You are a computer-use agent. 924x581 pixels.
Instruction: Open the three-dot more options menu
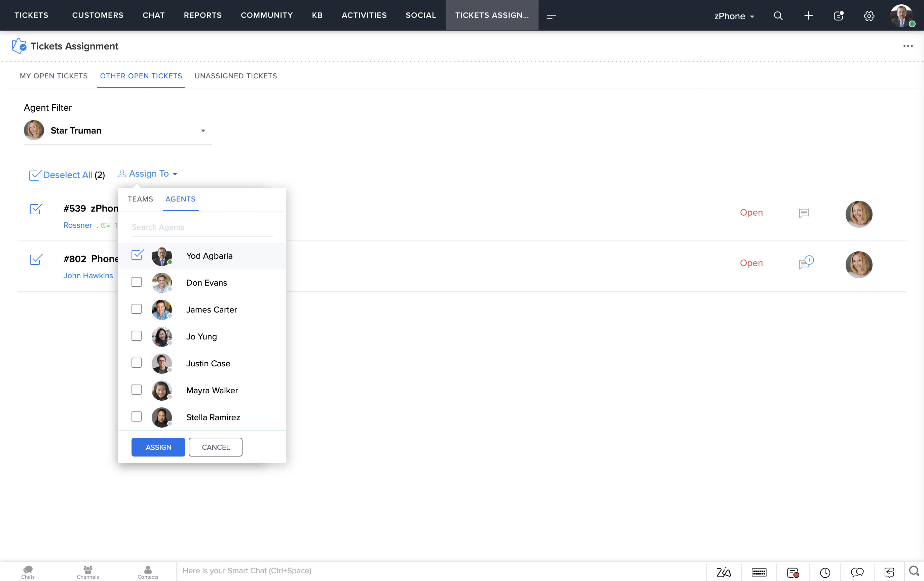pos(908,46)
